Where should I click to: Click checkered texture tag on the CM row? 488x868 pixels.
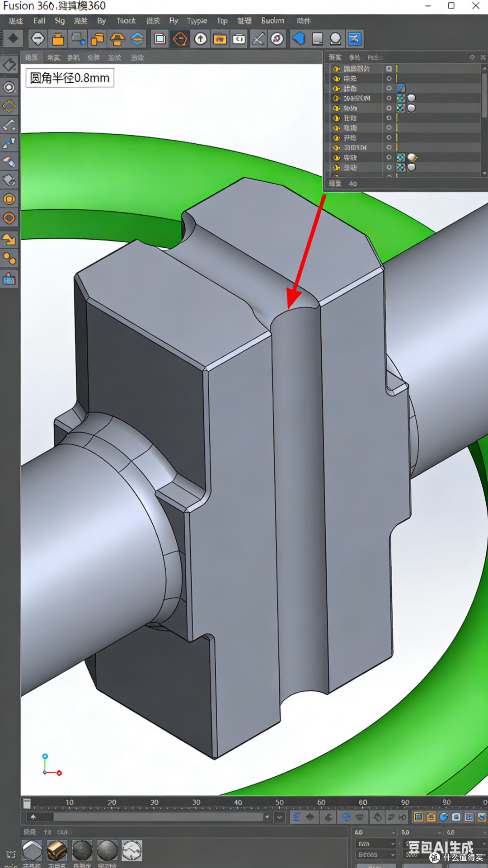pyautogui.click(x=401, y=98)
